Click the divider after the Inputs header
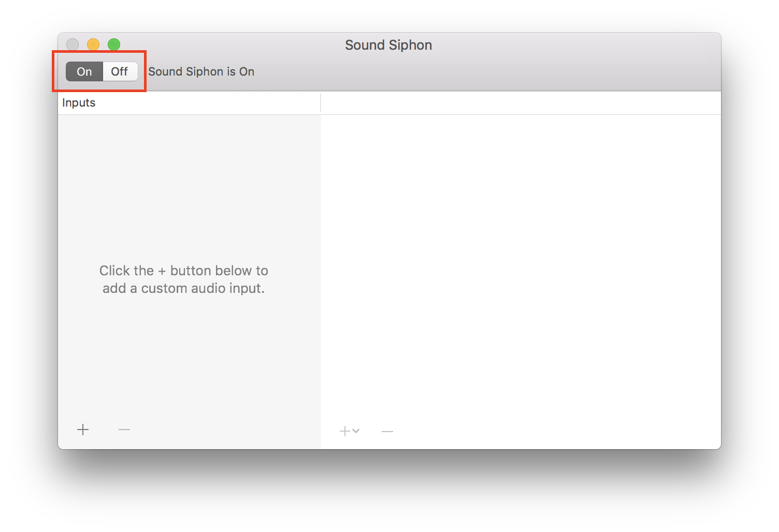The image size is (779, 532). [x=321, y=103]
